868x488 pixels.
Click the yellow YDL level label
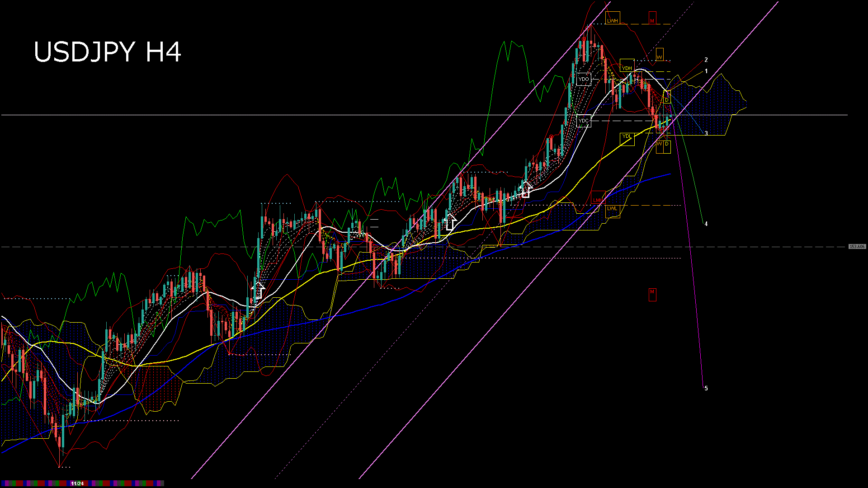pos(627,136)
